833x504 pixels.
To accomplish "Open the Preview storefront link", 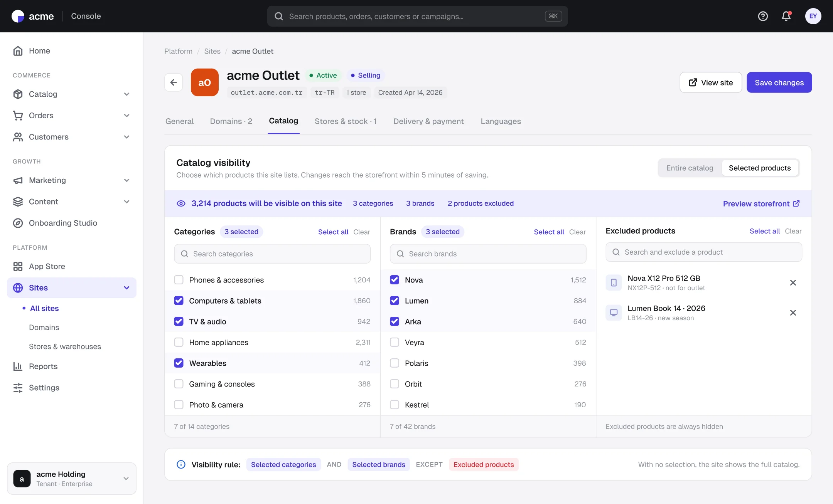I will pos(761,204).
